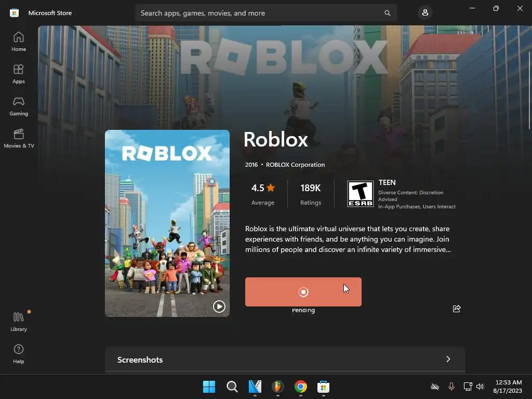Stop the pending Roblox download
Image resolution: width=532 pixels, height=399 pixels.
pos(303,292)
